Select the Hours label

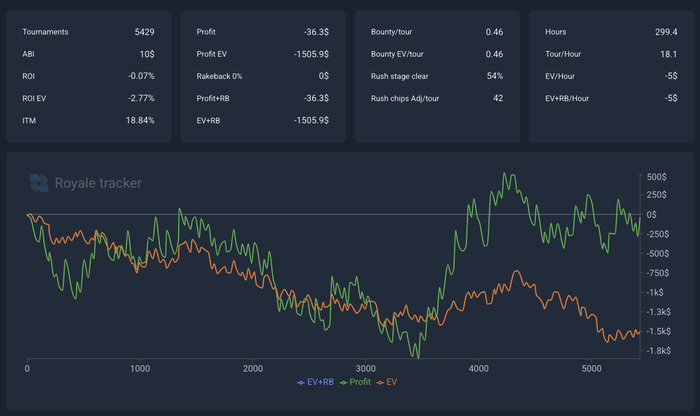pos(555,32)
